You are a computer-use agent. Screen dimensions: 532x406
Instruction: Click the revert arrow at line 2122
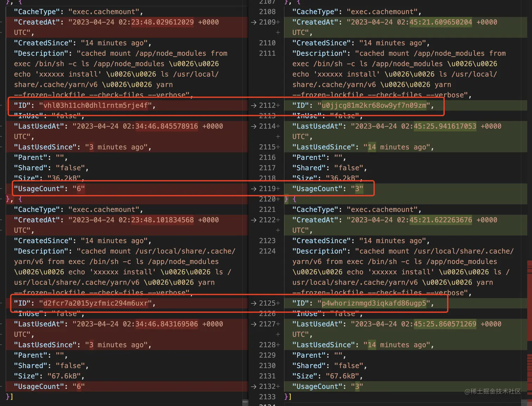[x=253, y=220]
